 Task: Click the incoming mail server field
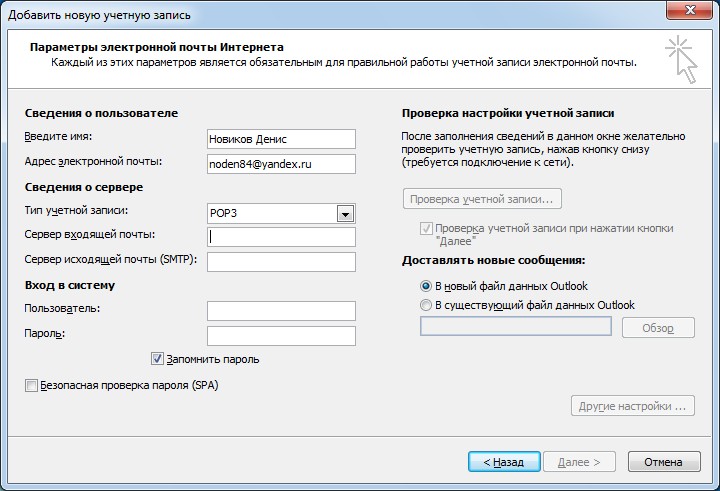pos(281,237)
